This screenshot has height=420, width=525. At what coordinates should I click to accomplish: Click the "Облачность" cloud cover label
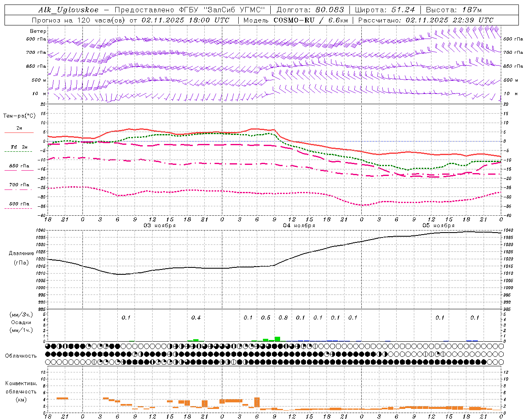pos(21,356)
